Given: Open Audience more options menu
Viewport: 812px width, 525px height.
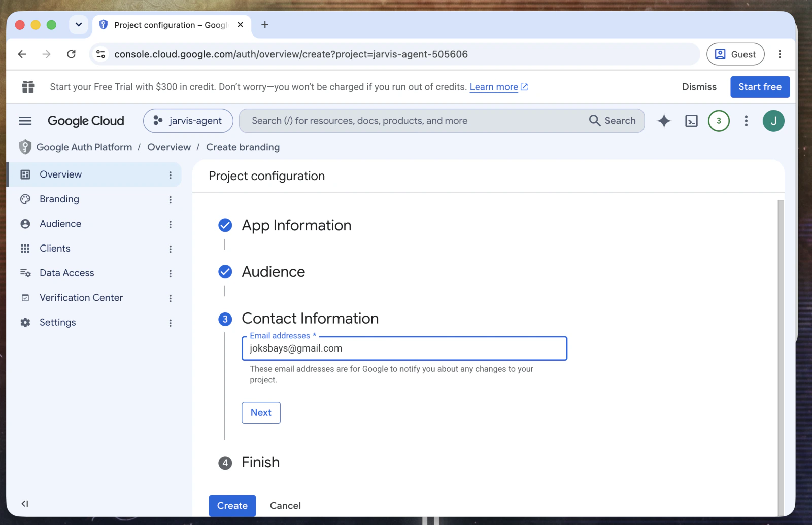Looking at the screenshot, I should point(171,224).
